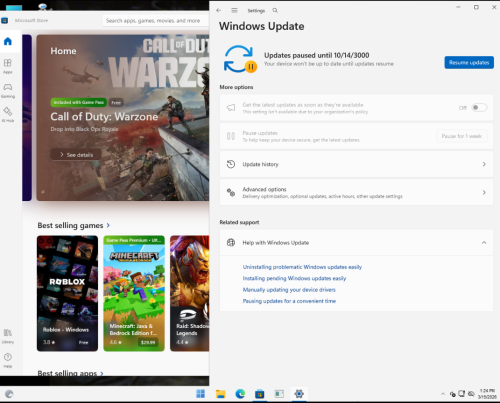
Task: Open Windows Start menu
Action: (x=201, y=394)
